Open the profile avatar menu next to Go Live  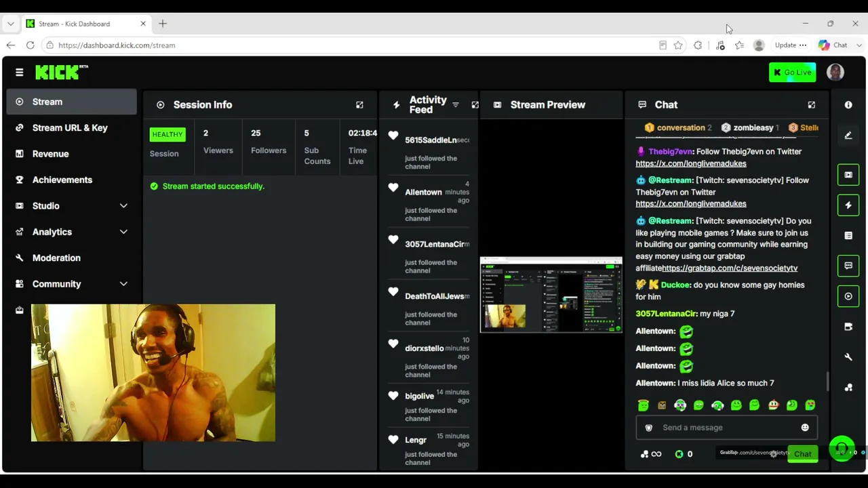[835, 73]
